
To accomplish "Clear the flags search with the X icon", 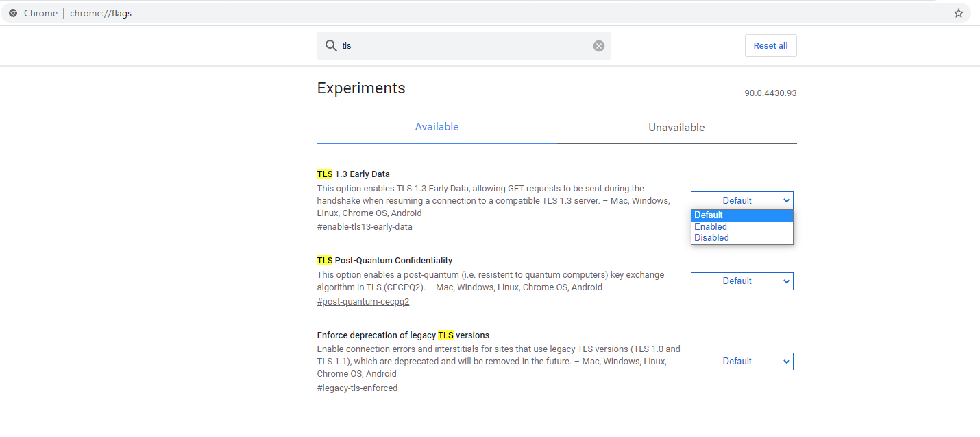I will (x=599, y=46).
